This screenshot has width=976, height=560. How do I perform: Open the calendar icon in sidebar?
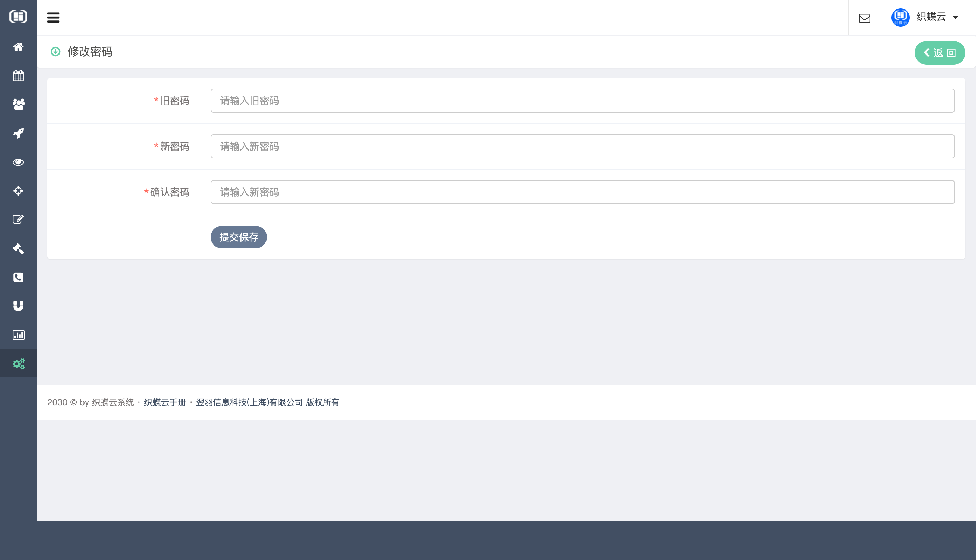click(18, 75)
